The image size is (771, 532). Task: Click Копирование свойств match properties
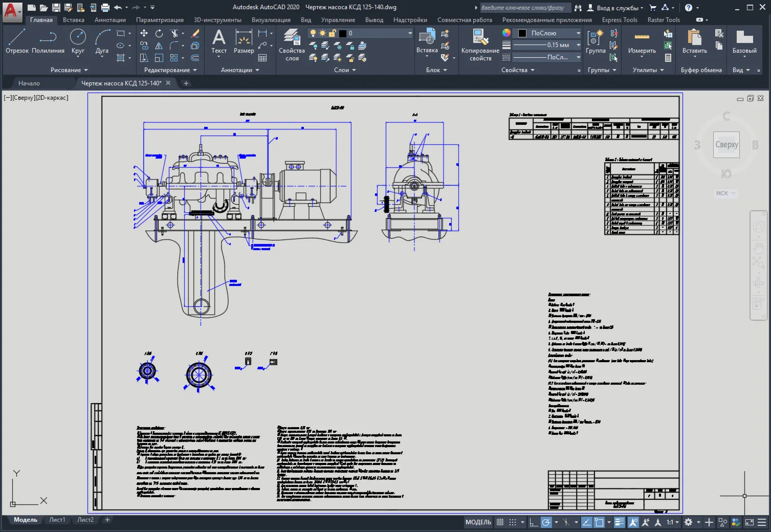click(x=480, y=45)
